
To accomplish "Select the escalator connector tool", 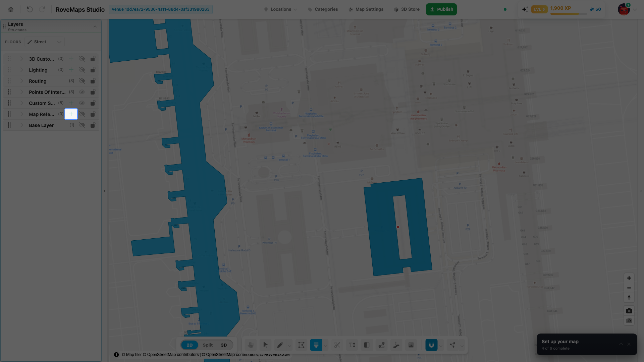I will pyautogui.click(x=396, y=345).
